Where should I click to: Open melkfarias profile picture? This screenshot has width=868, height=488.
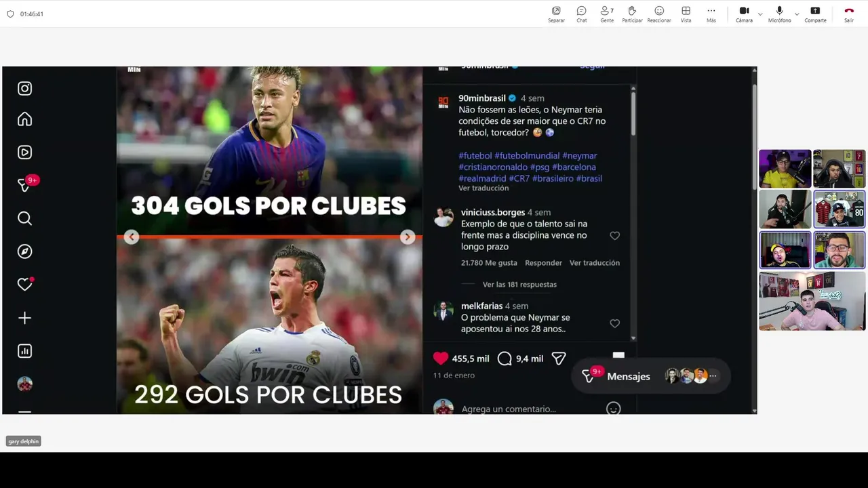pyautogui.click(x=443, y=310)
